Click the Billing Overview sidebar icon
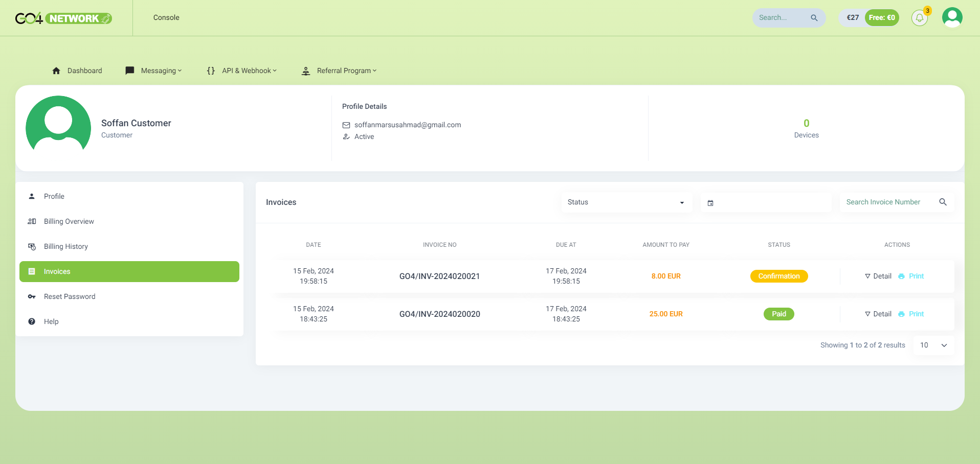 point(32,221)
